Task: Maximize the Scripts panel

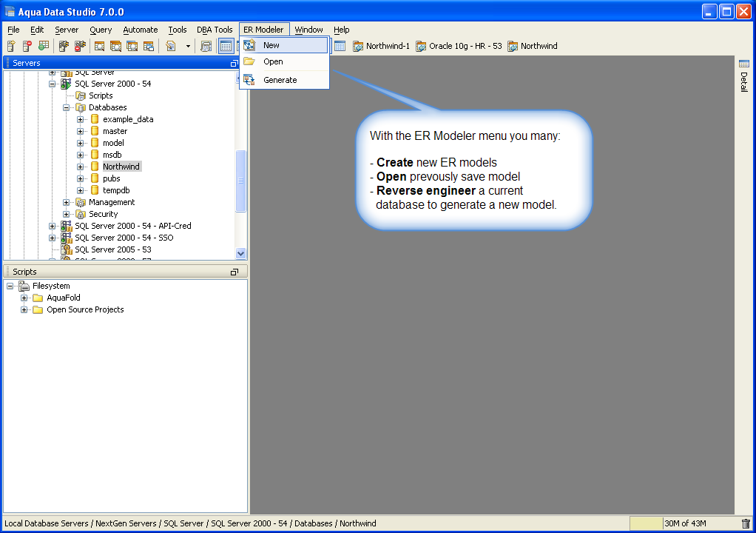Action: coord(234,272)
